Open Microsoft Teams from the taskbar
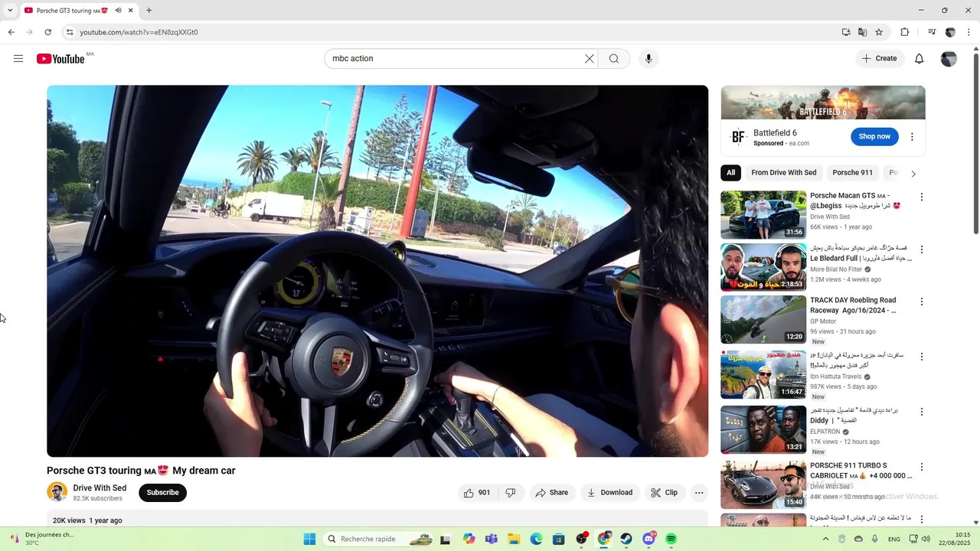This screenshot has width=980, height=551. coord(492,540)
